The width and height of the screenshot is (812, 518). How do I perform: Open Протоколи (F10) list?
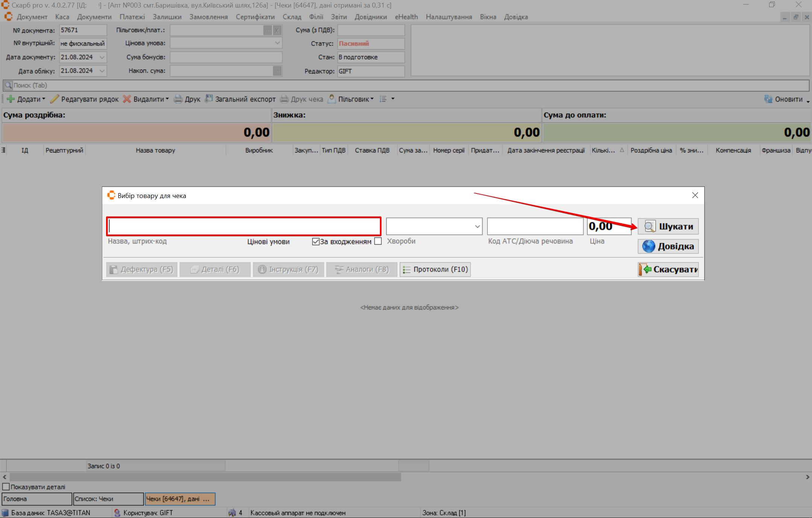[x=435, y=270]
